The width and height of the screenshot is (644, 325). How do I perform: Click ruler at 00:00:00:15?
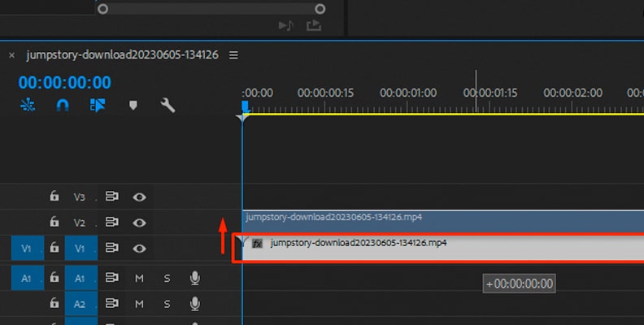coord(325,93)
